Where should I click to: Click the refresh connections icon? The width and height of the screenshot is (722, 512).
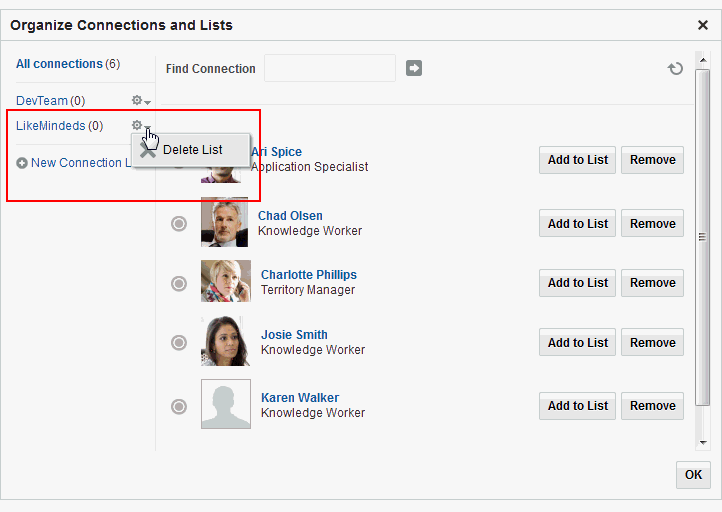coord(675,69)
